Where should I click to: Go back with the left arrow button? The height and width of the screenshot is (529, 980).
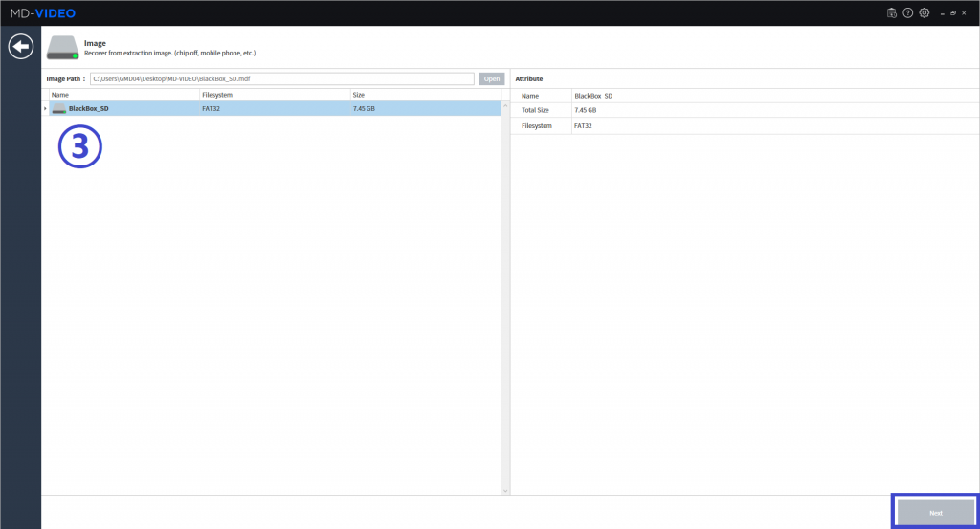[x=21, y=46]
